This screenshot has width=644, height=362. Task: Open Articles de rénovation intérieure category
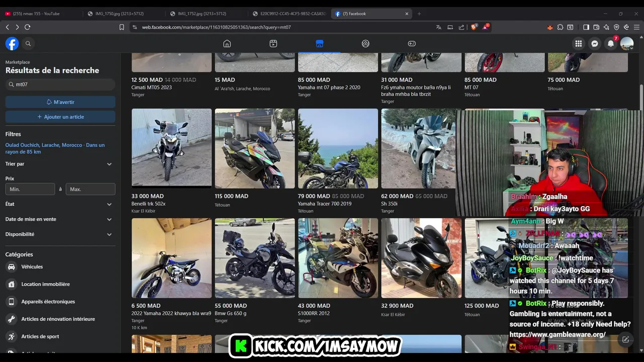point(60,319)
